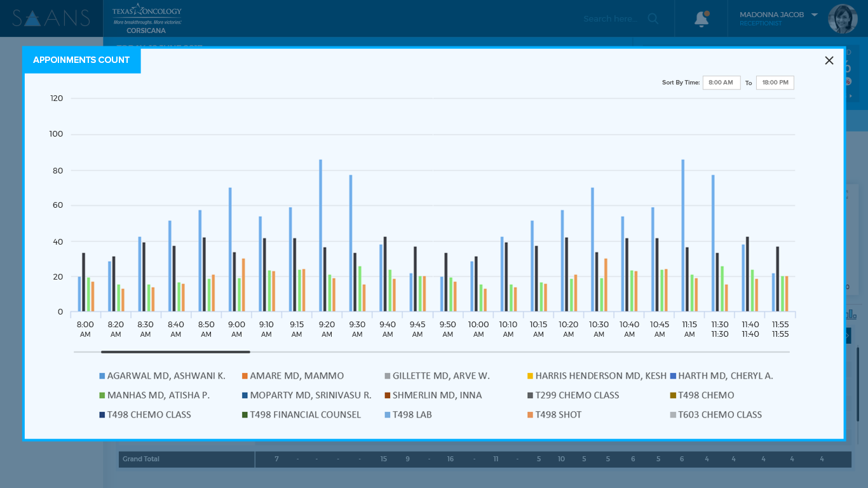
Task: Click the orange AMARE MD legend square
Action: pos(245,376)
